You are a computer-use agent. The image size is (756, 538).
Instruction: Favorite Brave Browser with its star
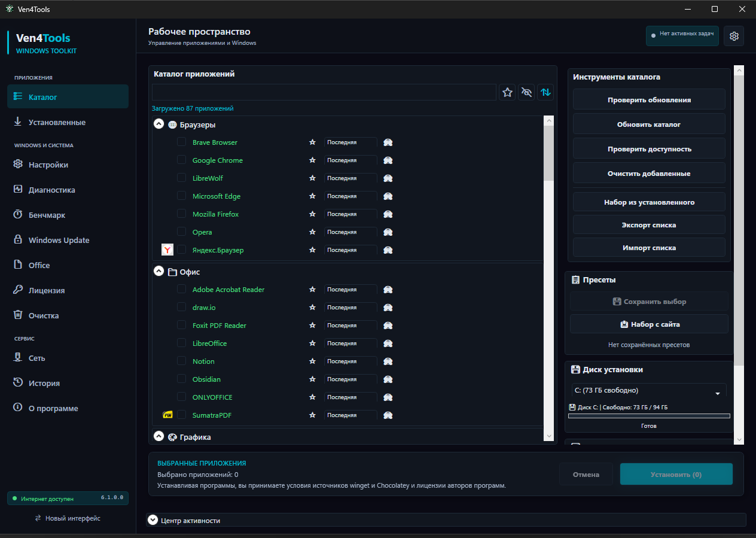click(312, 142)
